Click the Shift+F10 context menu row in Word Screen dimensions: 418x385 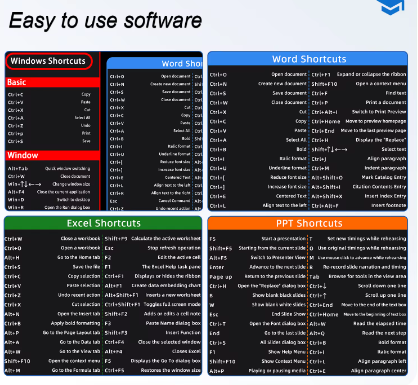pyautogui.click(x=359, y=84)
